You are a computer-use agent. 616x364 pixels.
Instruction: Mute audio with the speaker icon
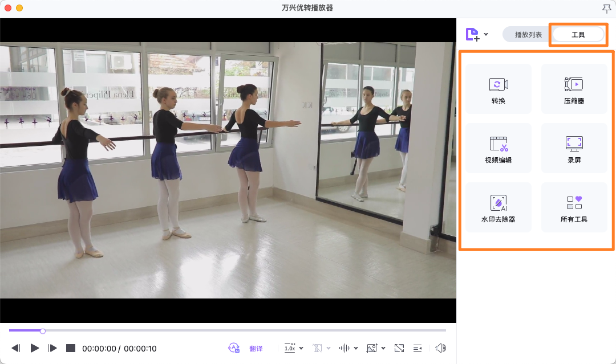[440, 348]
